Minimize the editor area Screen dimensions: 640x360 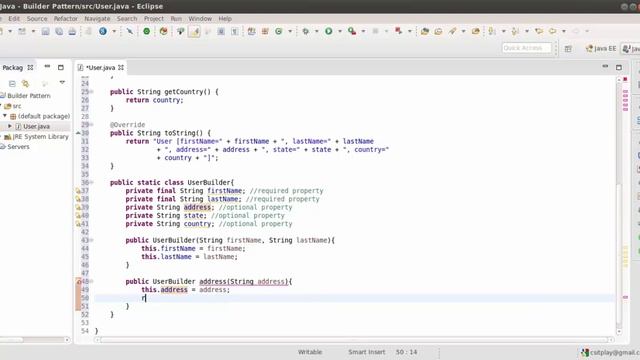click(605, 67)
